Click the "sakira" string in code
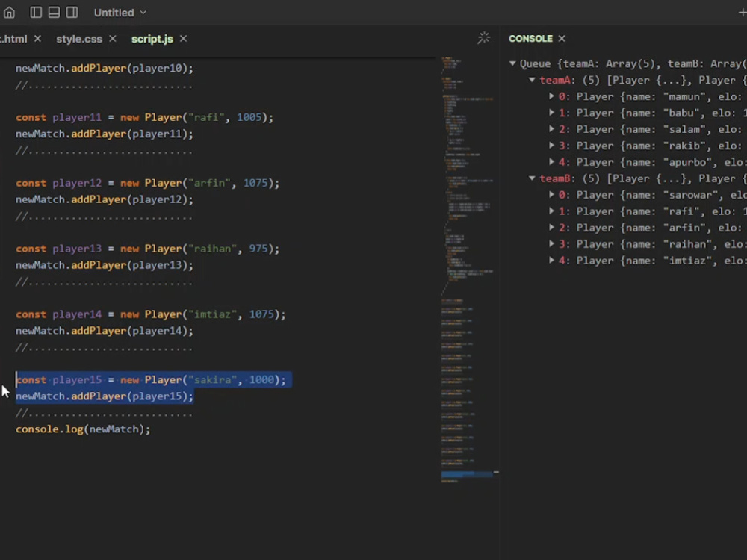 click(212, 379)
